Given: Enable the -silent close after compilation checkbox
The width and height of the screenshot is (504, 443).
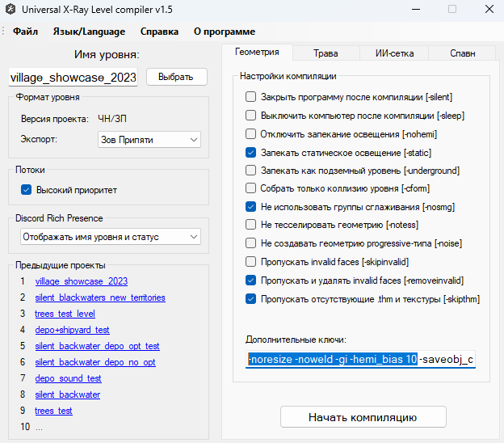Looking at the screenshot, I should (250, 97).
